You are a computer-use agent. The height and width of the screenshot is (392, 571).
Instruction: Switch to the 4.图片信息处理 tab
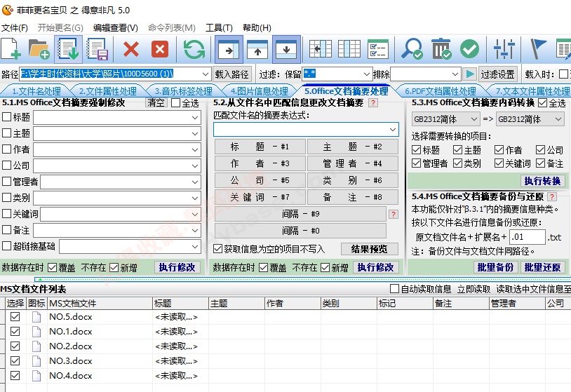pos(260,91)
